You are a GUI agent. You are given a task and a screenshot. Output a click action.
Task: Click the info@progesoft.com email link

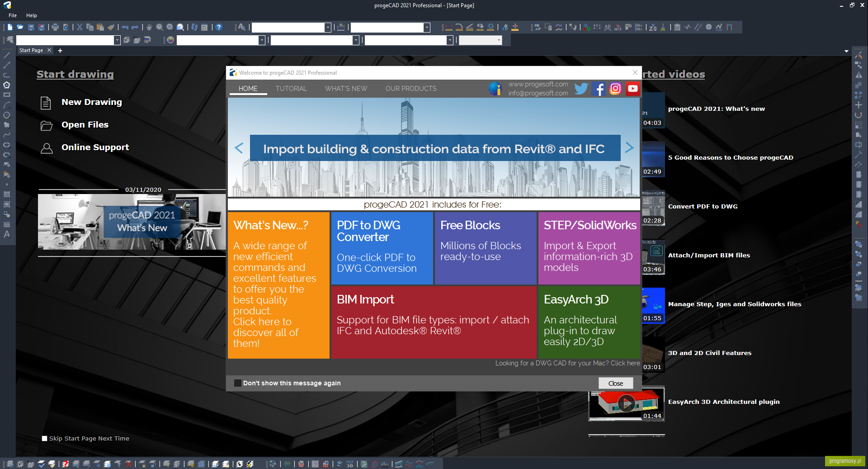[538, 93]
